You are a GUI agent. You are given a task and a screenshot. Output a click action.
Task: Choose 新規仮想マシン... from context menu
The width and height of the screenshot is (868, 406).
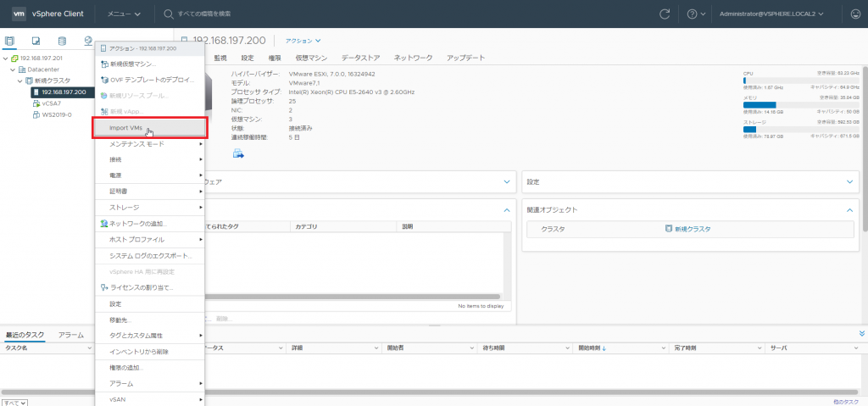coord(150,64)
